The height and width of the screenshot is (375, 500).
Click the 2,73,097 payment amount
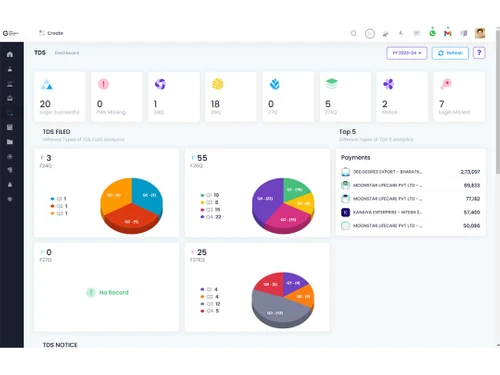click(x=470, y=172)
